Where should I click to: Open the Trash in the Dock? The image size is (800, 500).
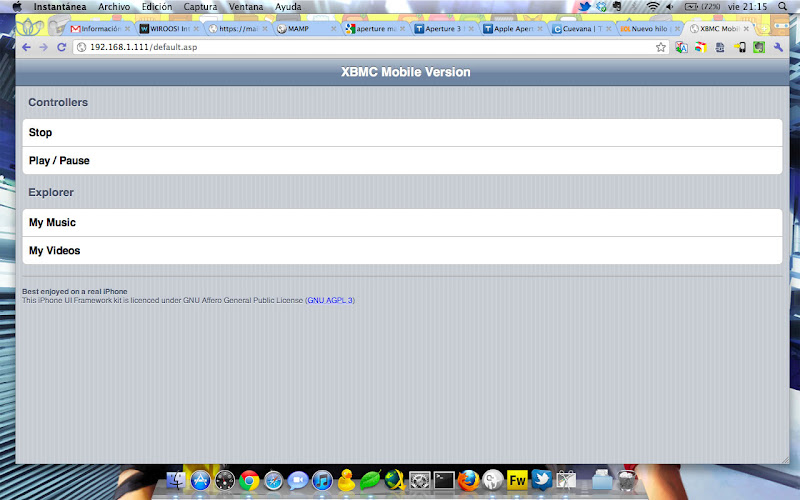(627, 480)
